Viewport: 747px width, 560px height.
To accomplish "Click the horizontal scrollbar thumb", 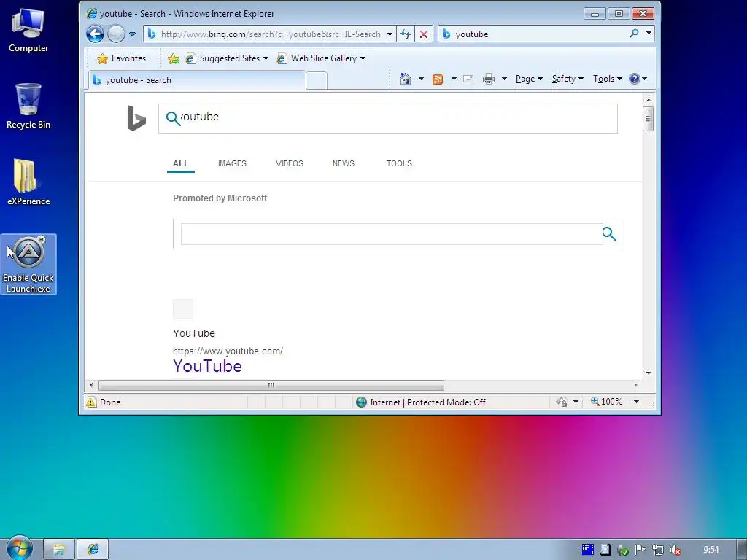I will 271,385.
